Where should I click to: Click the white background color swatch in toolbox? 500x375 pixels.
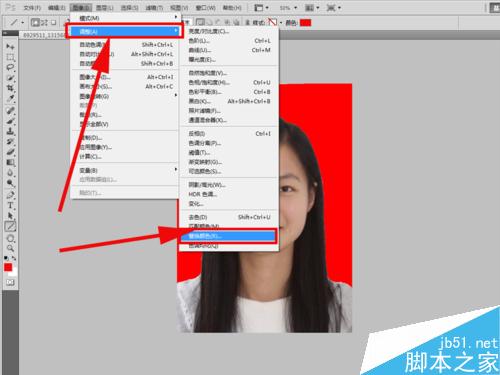13,273
